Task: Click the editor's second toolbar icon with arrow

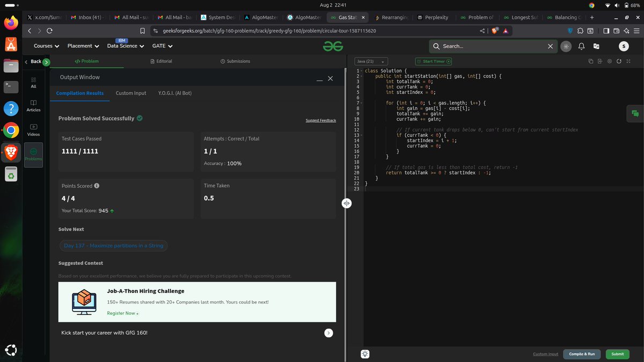Action: pos(600,61)
